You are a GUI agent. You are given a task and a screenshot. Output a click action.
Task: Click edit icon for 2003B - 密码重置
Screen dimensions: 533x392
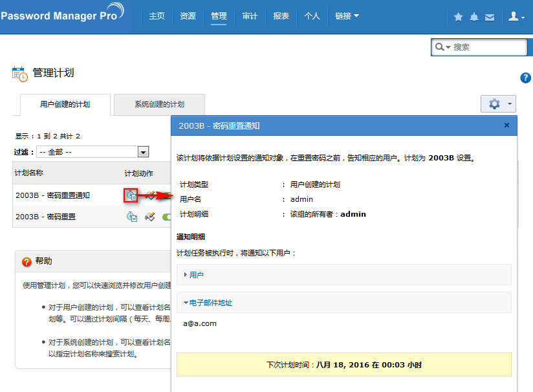click(149, 217)
